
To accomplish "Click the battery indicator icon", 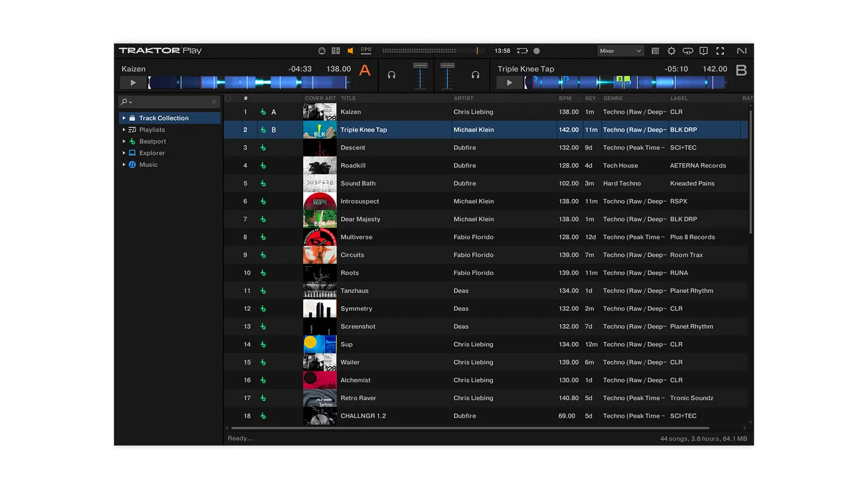I will [x=522, y=51].
